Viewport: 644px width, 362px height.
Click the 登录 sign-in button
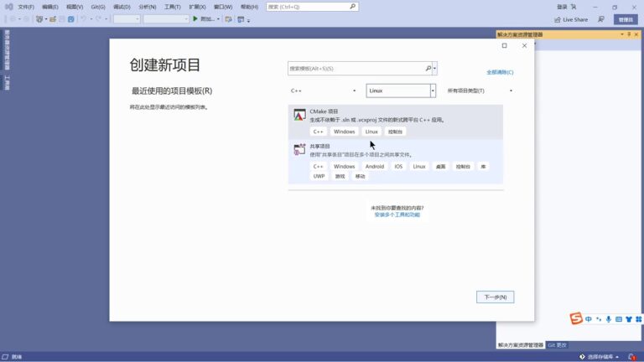coord(562,7)
